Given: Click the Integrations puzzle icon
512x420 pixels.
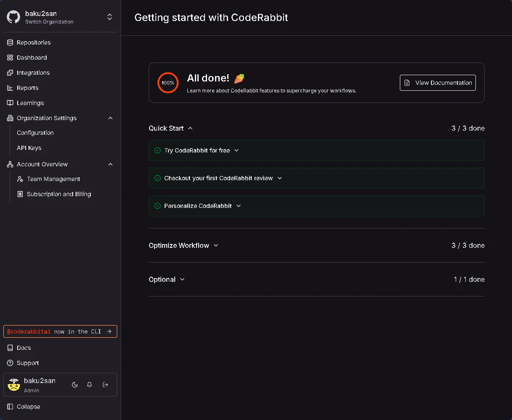Looking at the screenshot, I should [10, 73].
